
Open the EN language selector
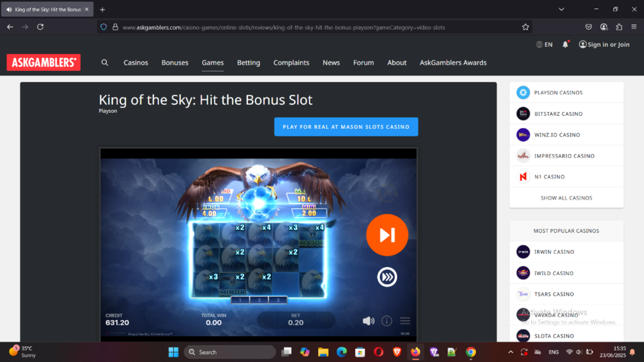(x=544, y=44)
